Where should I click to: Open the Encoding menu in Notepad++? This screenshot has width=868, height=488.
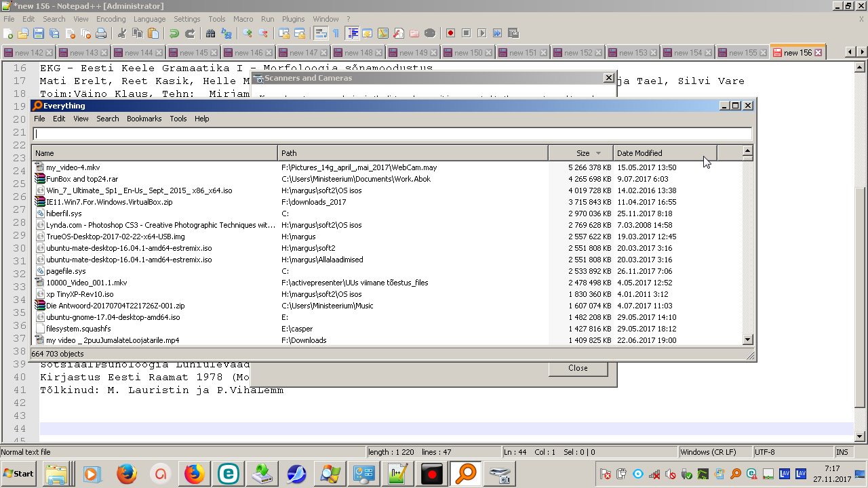(111, 19)
